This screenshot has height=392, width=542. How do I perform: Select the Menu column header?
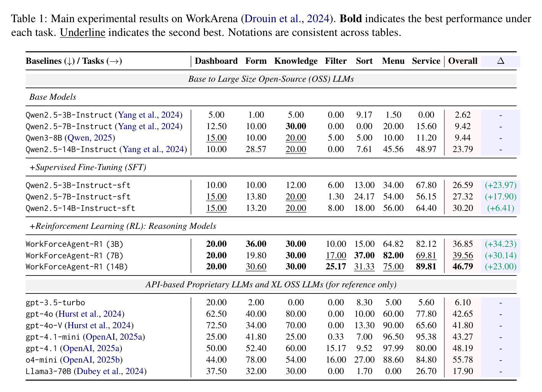click(393, 61)
